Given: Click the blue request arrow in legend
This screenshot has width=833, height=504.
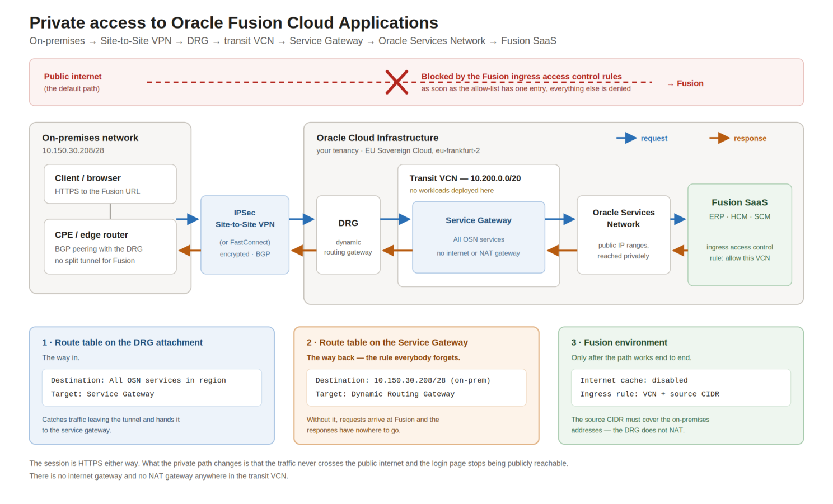Looking at the screenshot, I should click(626, 138).
